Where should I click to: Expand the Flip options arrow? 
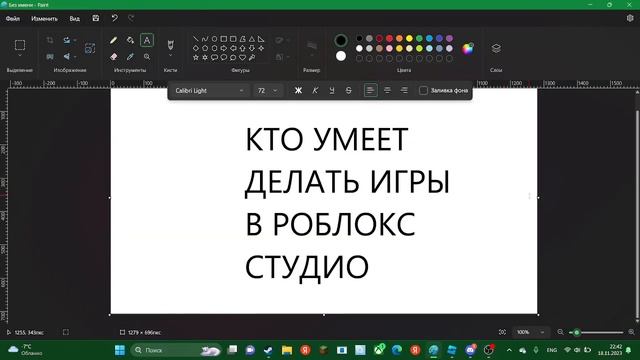pos(75,57)
